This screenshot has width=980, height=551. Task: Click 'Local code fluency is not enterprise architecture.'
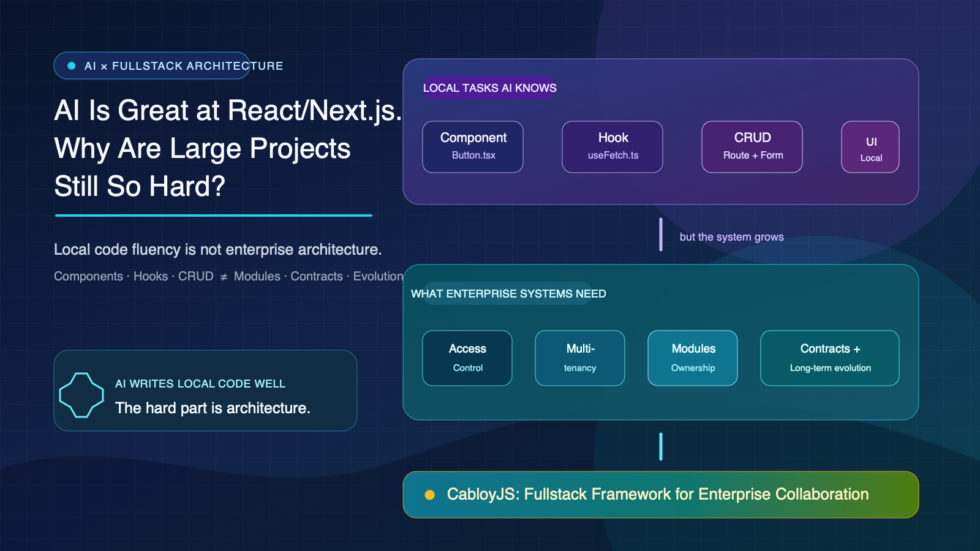217,249
